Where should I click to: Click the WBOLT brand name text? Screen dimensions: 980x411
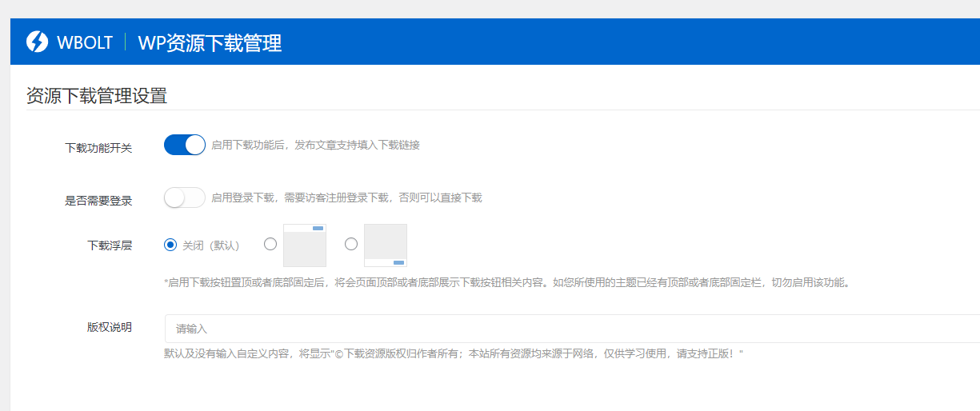(85, 43)
